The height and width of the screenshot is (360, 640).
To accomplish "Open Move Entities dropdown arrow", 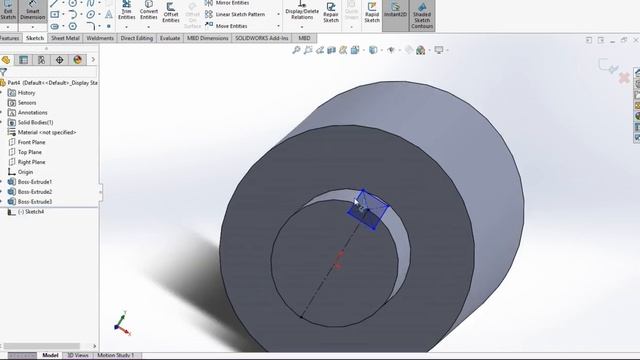I will [x=278, y=26].
